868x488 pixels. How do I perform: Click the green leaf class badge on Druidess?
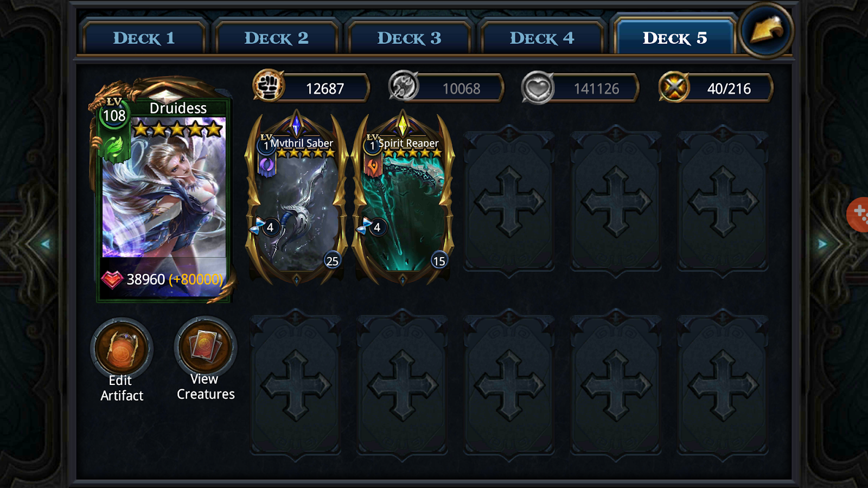click(x=114, y=147)
